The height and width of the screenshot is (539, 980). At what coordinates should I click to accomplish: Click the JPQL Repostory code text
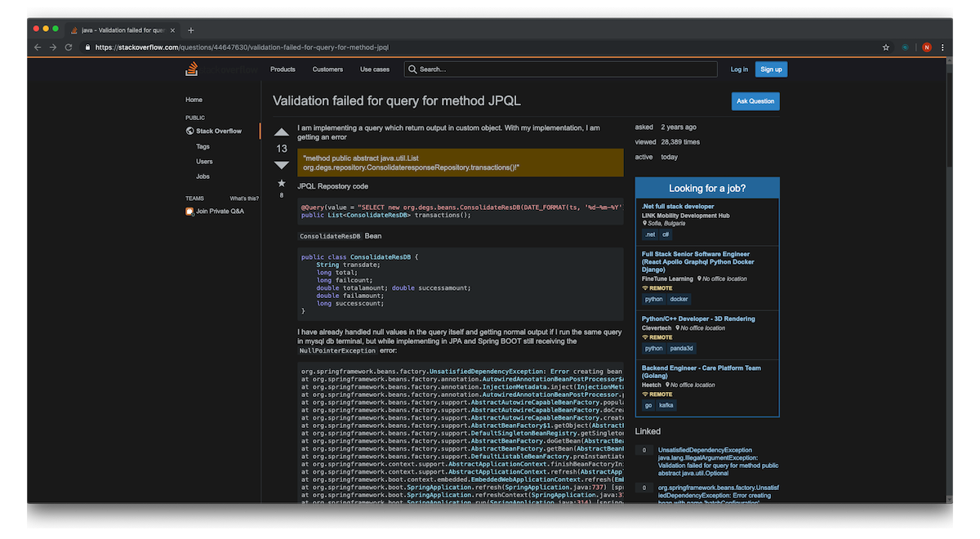point(332,186)
